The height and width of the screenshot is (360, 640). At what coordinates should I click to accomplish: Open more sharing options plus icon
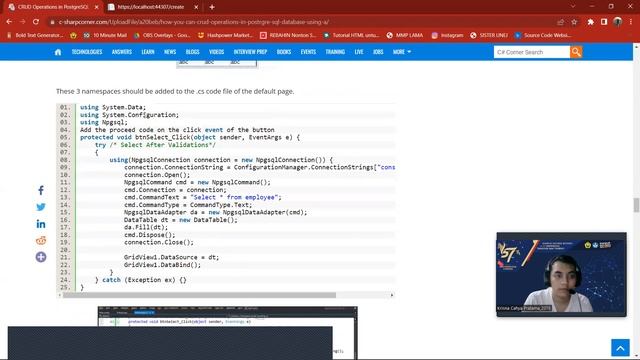click(41, 257)
